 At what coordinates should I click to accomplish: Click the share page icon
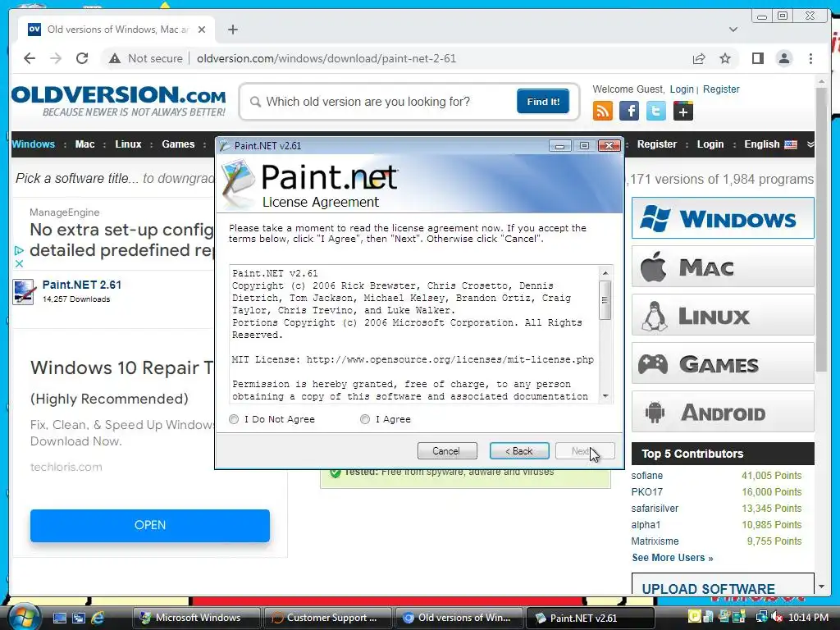[699, 58]
